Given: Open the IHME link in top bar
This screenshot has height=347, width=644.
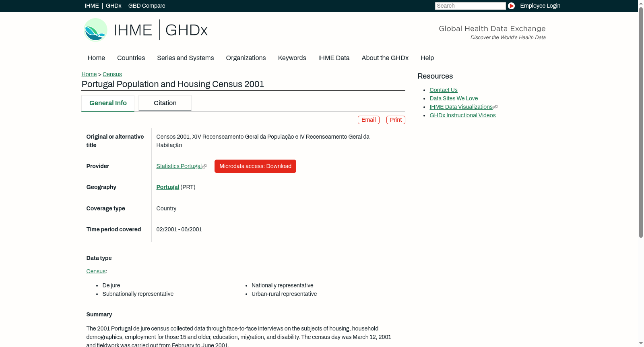Looking at the screenshot, I should [92, 6].
